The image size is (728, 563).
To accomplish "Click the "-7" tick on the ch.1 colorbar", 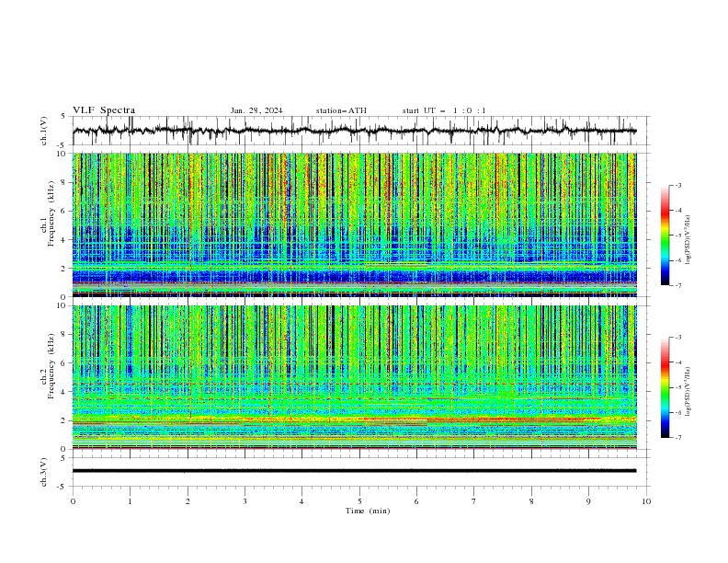I will (x=677, y=285).
